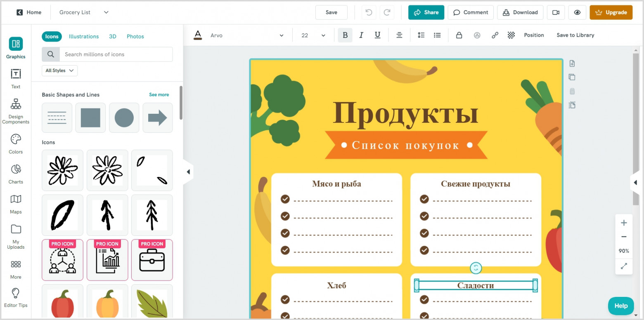Toggle bold formatting
Image resolution: width=644 pixels, height=320 pixels.
click(345, 35)
